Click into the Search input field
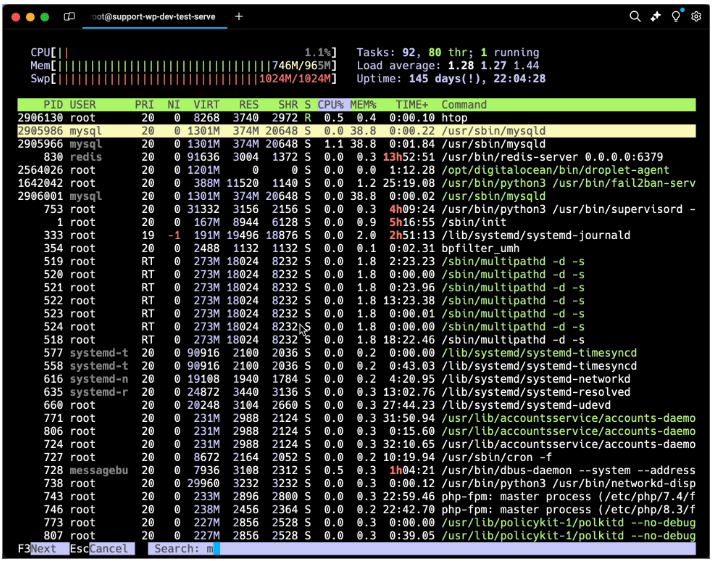 pyautogui.click(x=422, y=549)
